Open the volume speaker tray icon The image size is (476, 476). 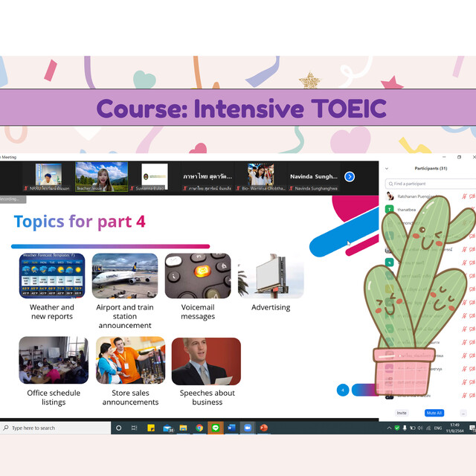420,428
